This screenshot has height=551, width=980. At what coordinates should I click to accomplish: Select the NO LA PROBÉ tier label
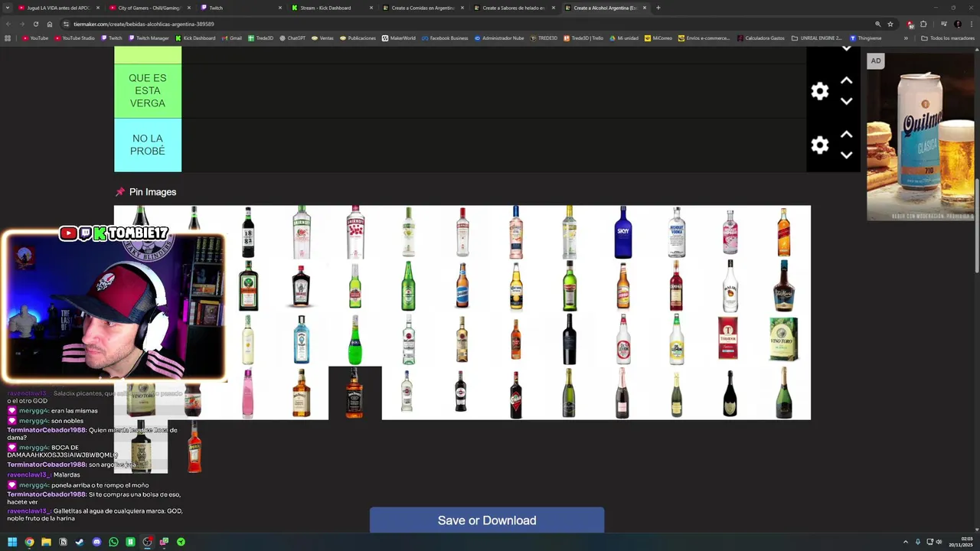click(x=148, y=145)
